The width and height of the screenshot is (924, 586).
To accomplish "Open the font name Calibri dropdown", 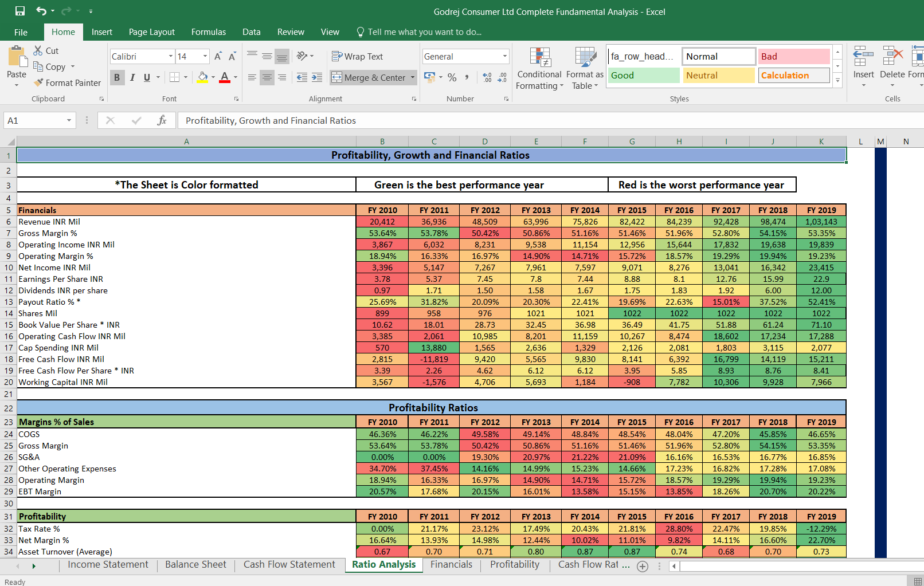I will 171,56.
